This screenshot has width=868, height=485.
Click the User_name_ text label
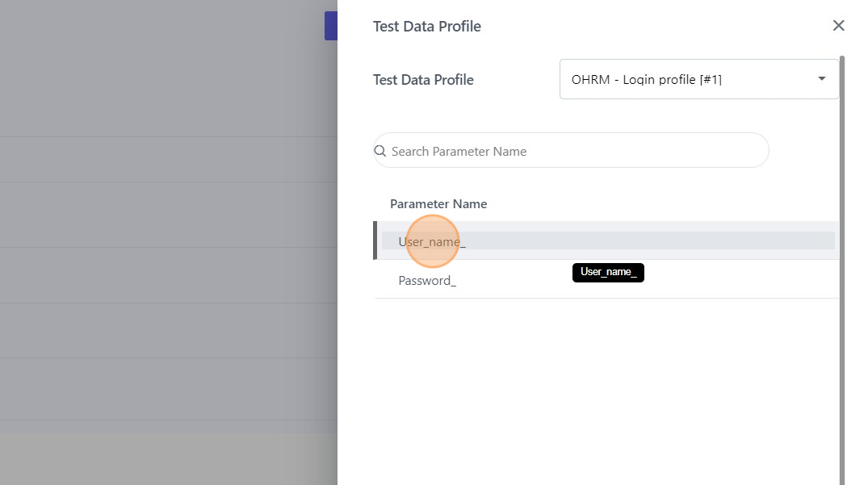coord(432,242)
